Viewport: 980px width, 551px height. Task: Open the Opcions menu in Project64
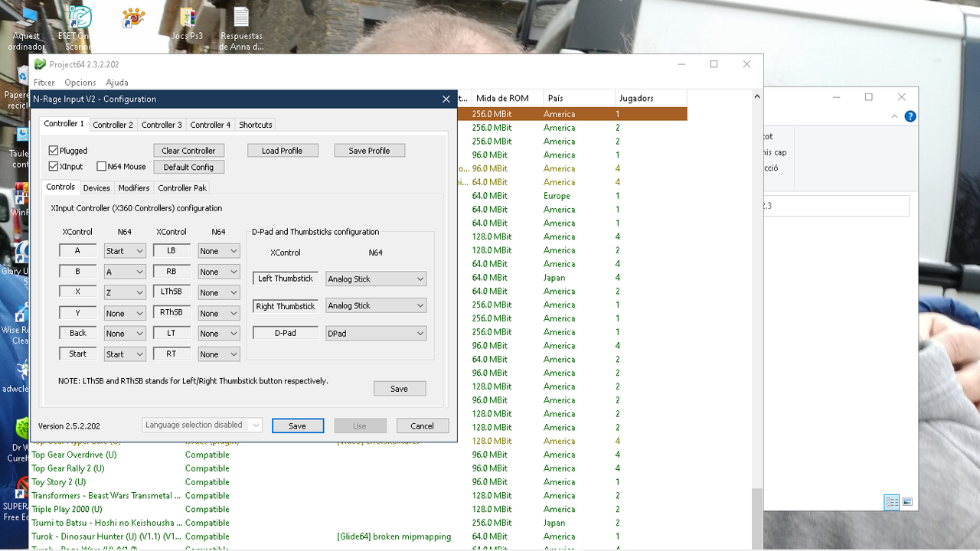pyautogui.click(x=80, y=83)
